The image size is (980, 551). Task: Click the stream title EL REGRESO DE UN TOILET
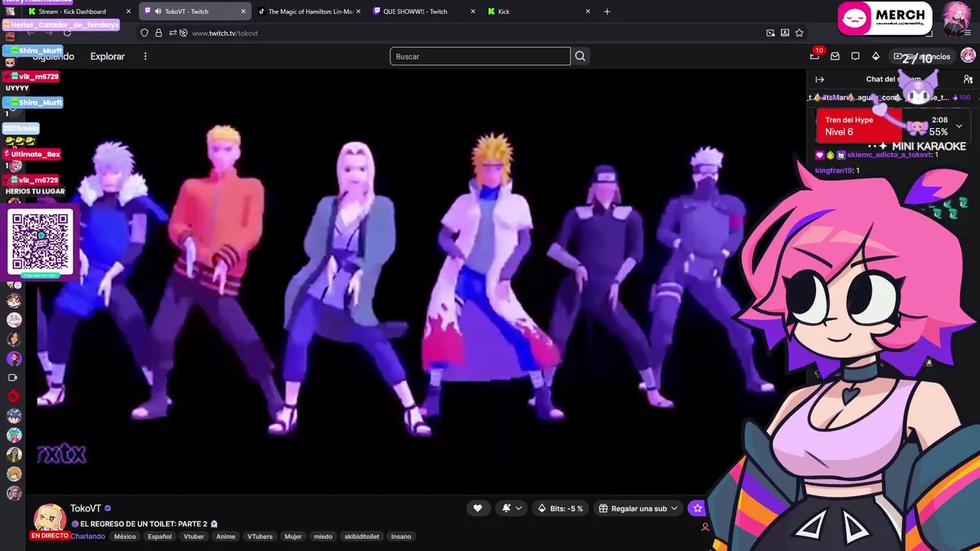(144, 524)
